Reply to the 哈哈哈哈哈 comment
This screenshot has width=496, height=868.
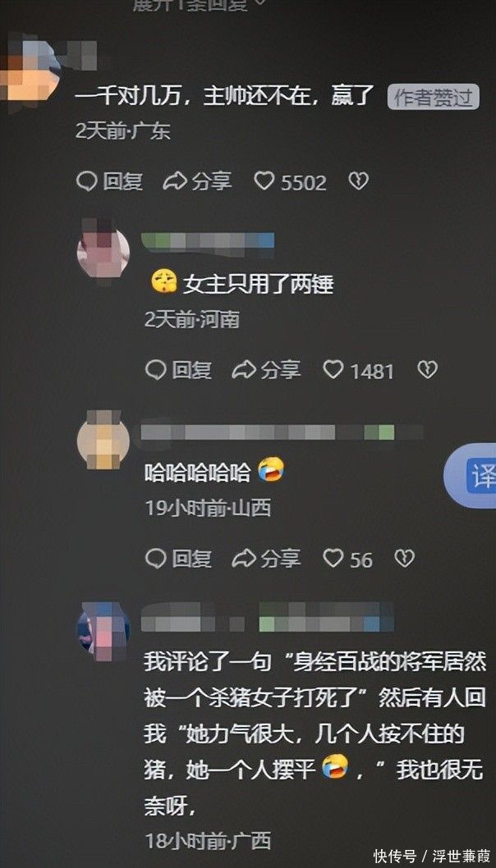[178, 559]
